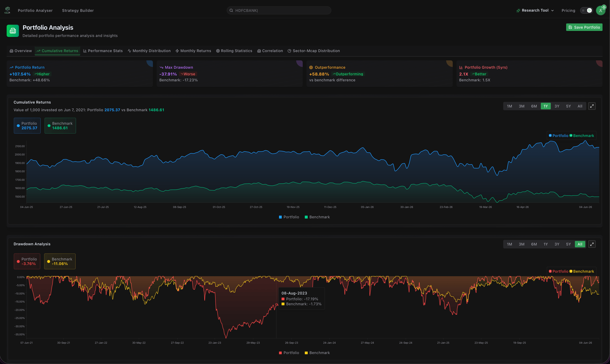Click the Overview tab icon
The width and height of the screenshot is (610, 364).
(x=11, y=51)
